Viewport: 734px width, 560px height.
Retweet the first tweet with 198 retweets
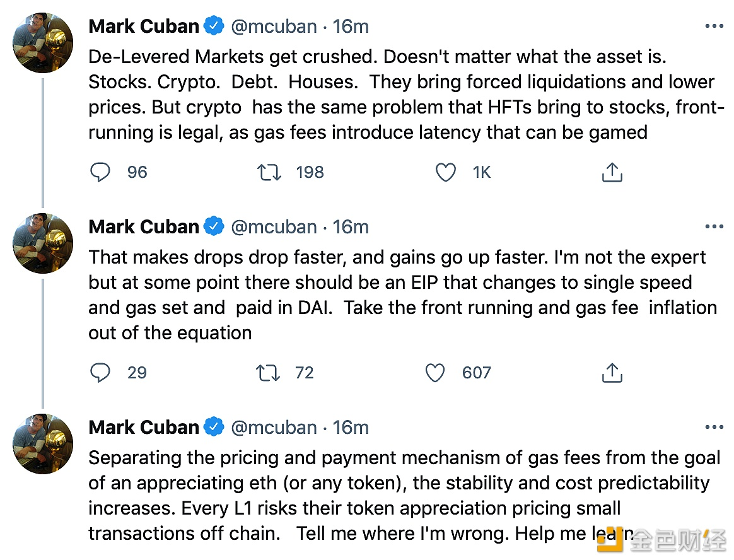[269, 172]
